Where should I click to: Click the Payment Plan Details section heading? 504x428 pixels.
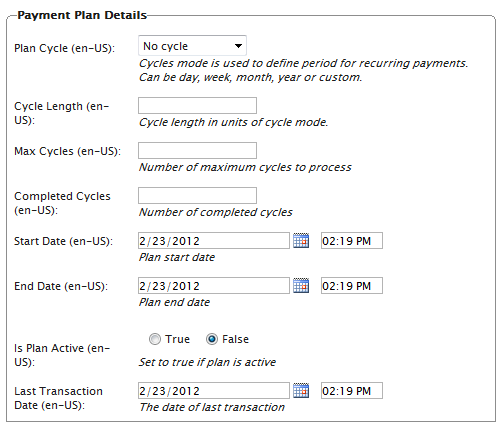pos(82,15)
